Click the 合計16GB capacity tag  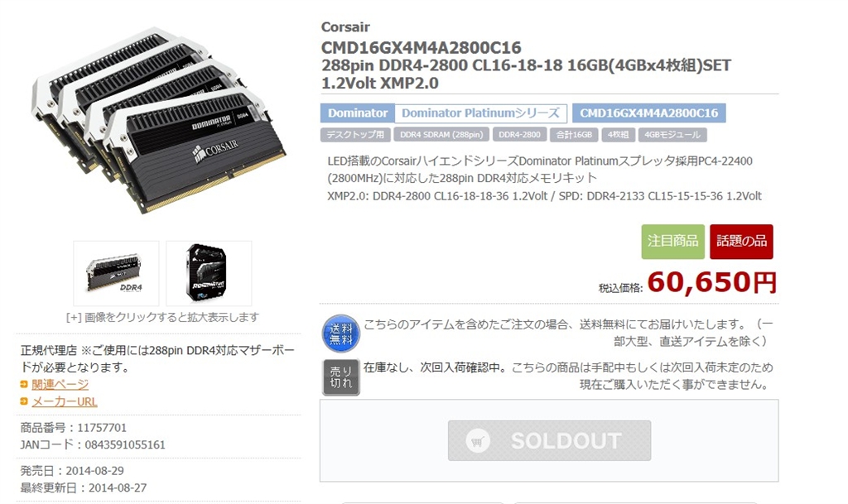tap(574, 135)
